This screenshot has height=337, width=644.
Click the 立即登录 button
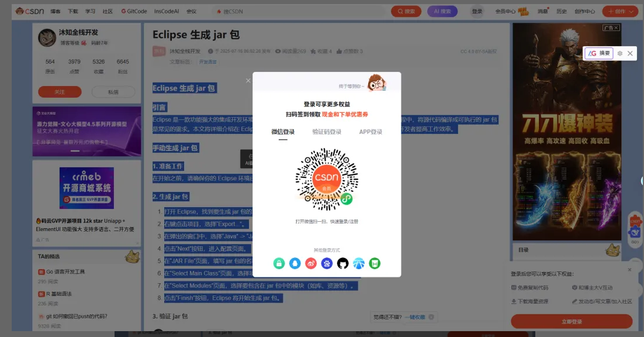pos(572,321)
